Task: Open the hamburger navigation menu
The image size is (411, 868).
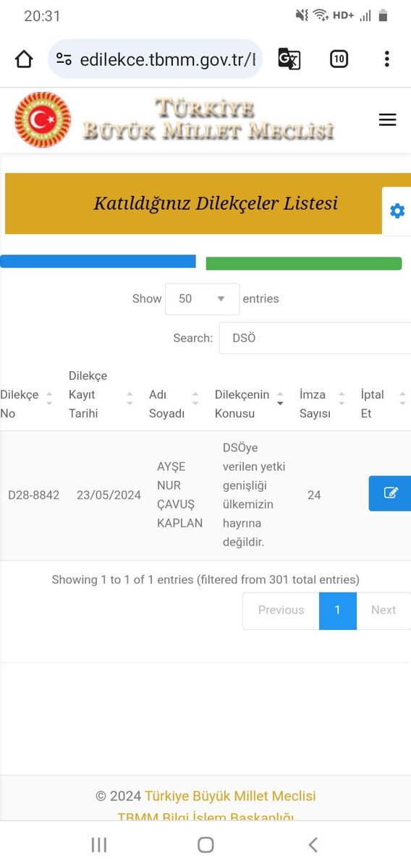Action: click(x=388, y=120)
